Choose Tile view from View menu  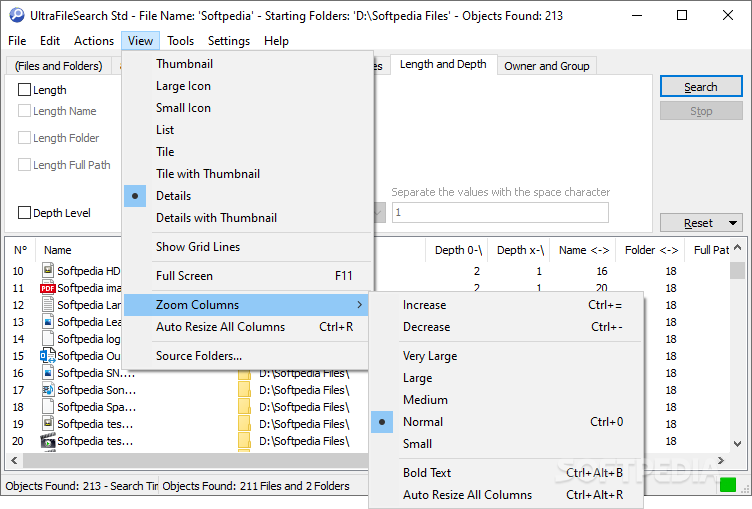tap(247, 152)
